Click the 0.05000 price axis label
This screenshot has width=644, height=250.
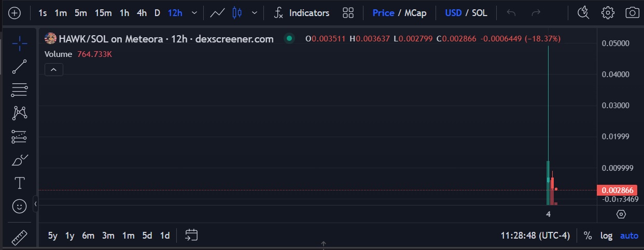pos(615,43)
